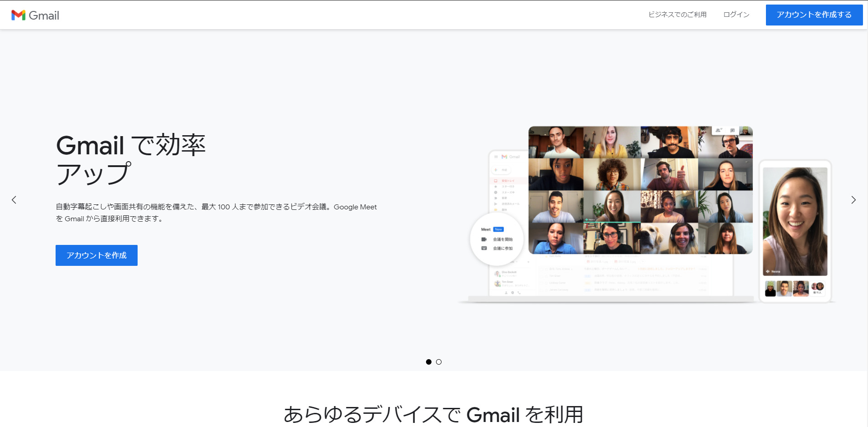868x427 pixels.
Task: Open the ビジネスでのご利用 link
Action: click(x=677, y=15)
